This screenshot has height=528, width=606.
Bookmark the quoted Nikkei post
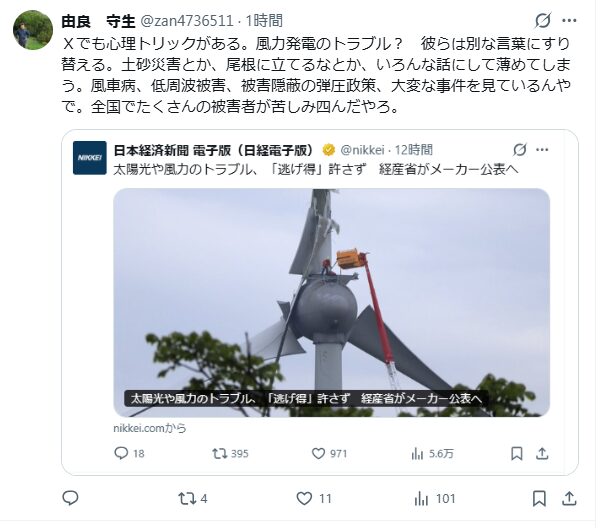point(517,453)
